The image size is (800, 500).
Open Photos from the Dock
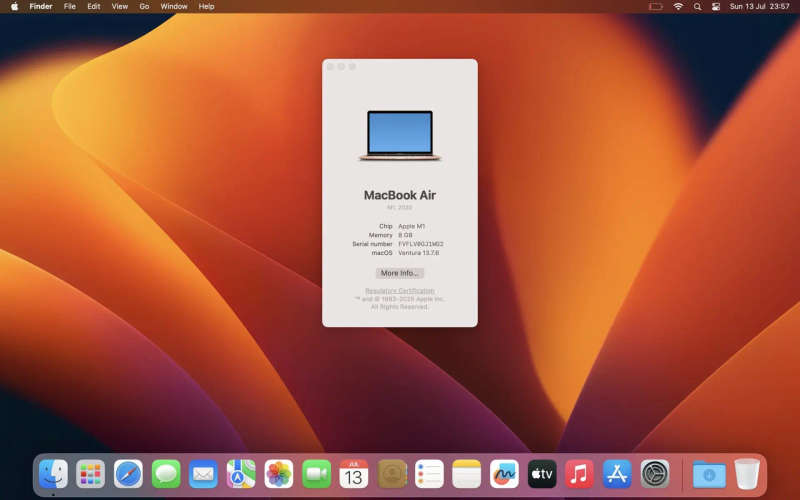(x=279, y=474)
